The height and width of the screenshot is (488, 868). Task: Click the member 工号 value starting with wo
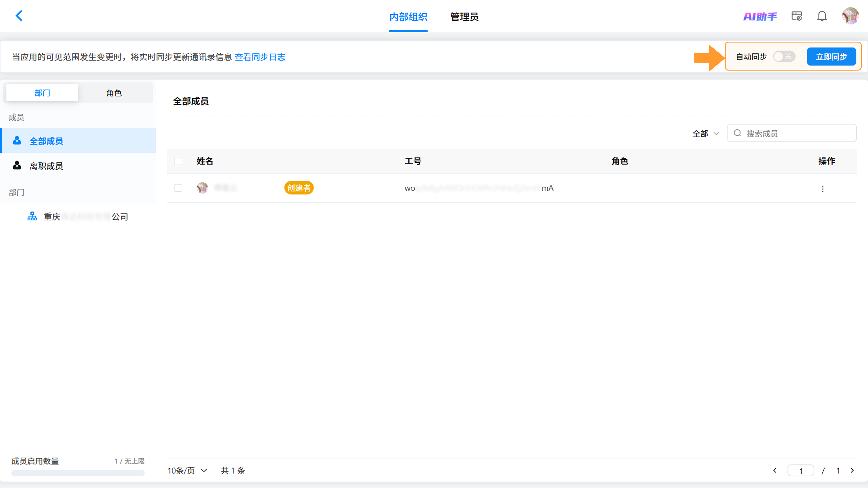[479, 188]
